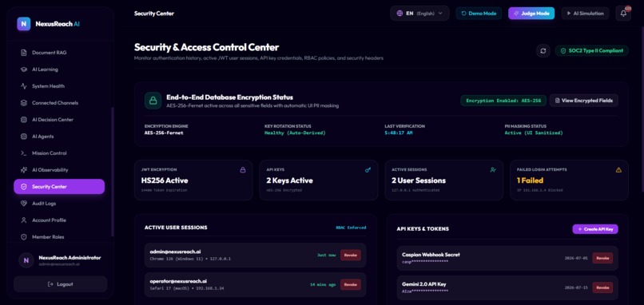The image size is (644, 305).
Task: Open Account Profile page
Action: 59,220
